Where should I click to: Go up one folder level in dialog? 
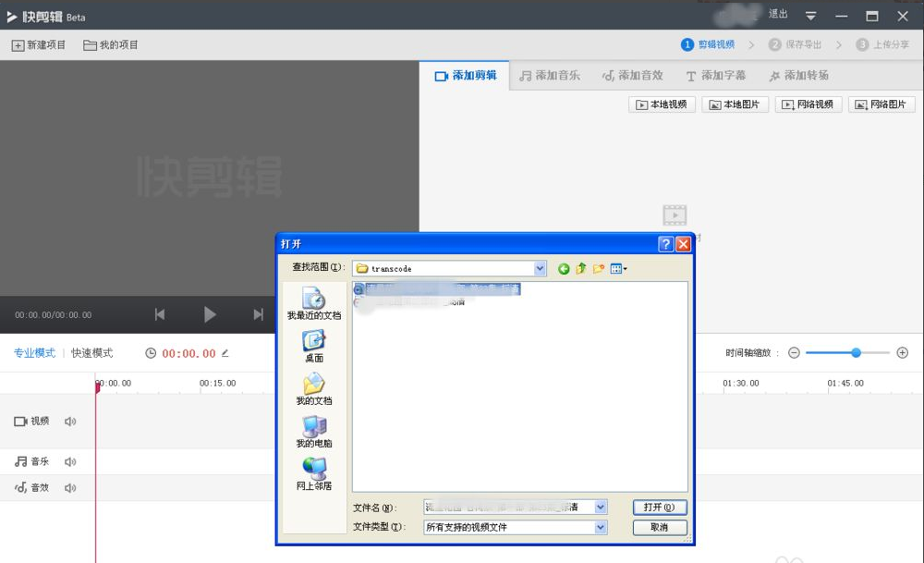[581, 269]
